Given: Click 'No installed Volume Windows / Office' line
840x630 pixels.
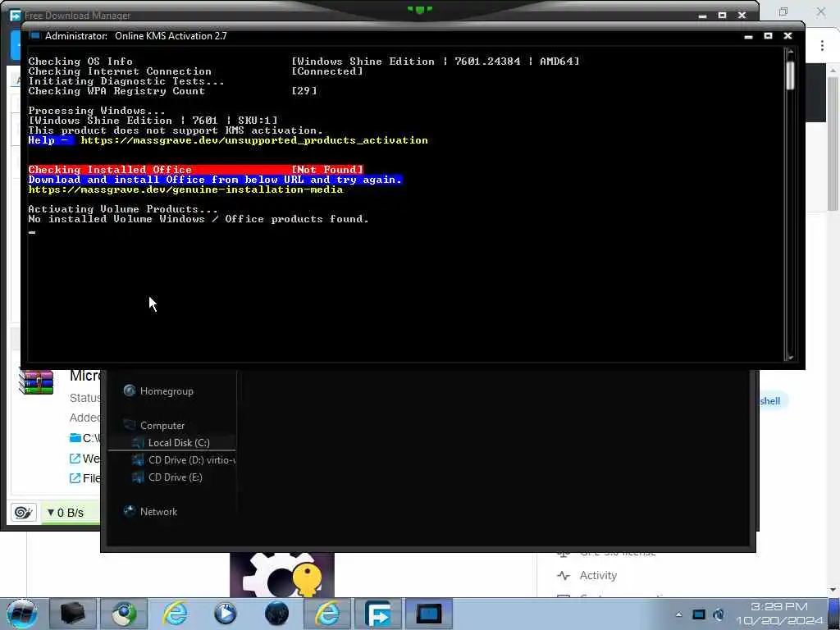Looking at the screenshot, I should tap(199, 219).
